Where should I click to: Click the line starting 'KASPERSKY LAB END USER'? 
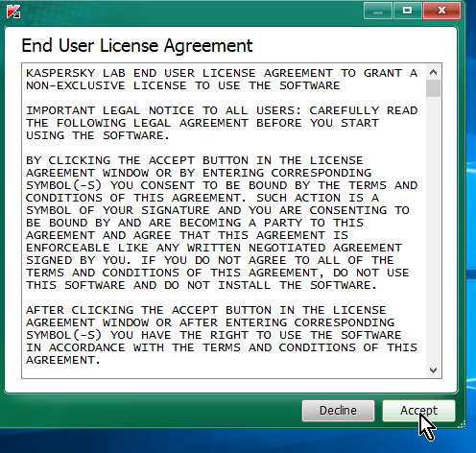tap(222, 73)
